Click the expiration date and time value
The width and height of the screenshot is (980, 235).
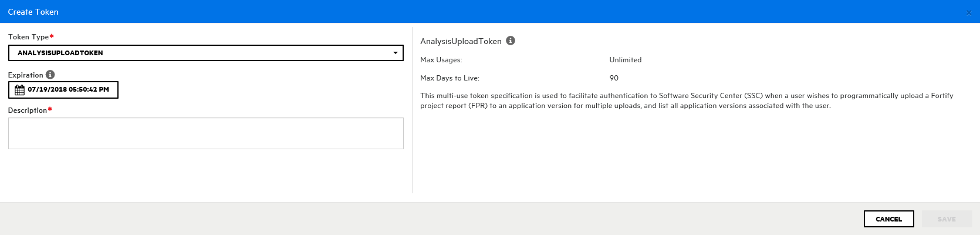coord(68,90)
